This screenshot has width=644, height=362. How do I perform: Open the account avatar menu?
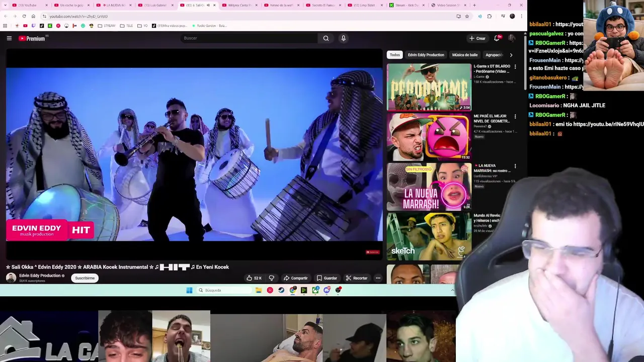click(512, 38)
